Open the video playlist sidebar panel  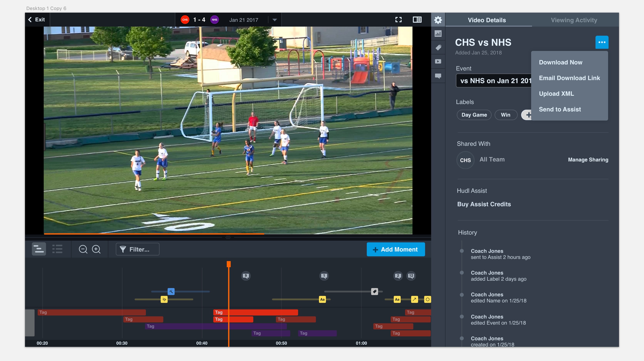point(438,61)
